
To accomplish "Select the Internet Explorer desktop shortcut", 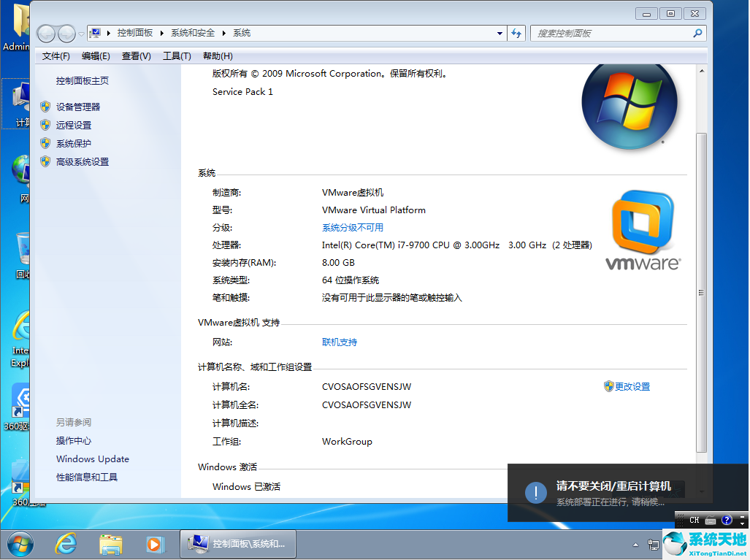I will [20, 340].
